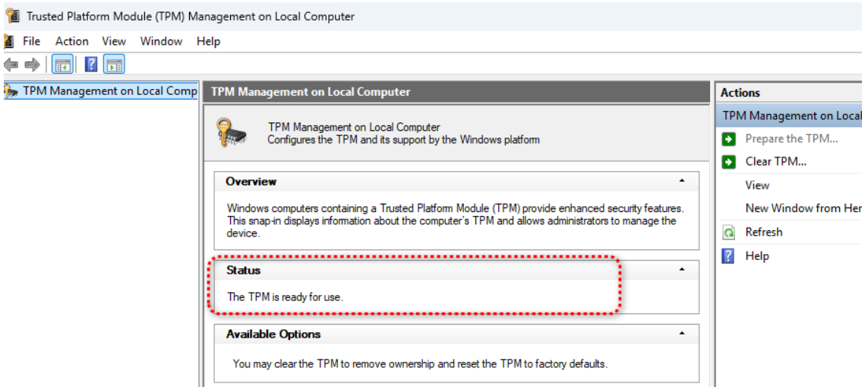The image size is (868, 387).
Task: Click the Refresh icon in the Actions pane
Action: tap(730, 233)
